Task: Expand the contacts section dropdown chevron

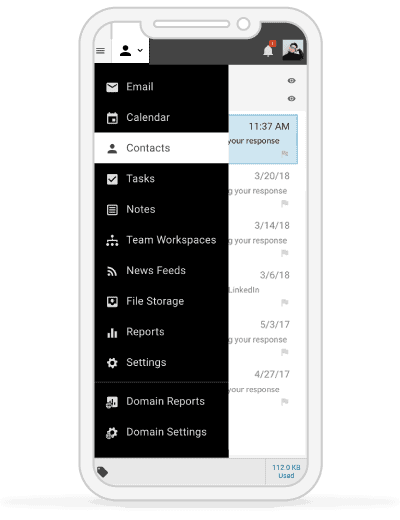Action: (x=140, y=50)
